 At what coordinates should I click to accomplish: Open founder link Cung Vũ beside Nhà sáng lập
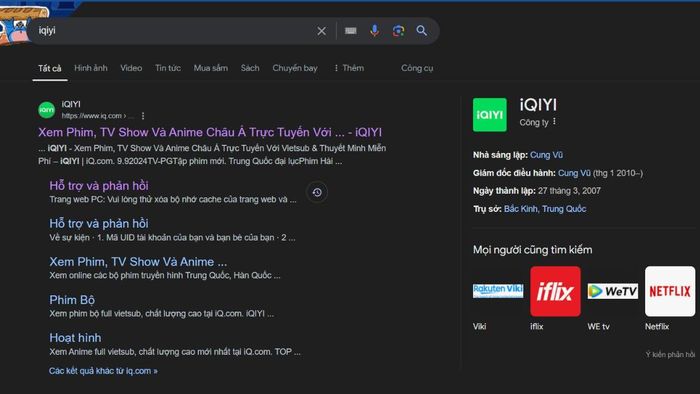546,155
